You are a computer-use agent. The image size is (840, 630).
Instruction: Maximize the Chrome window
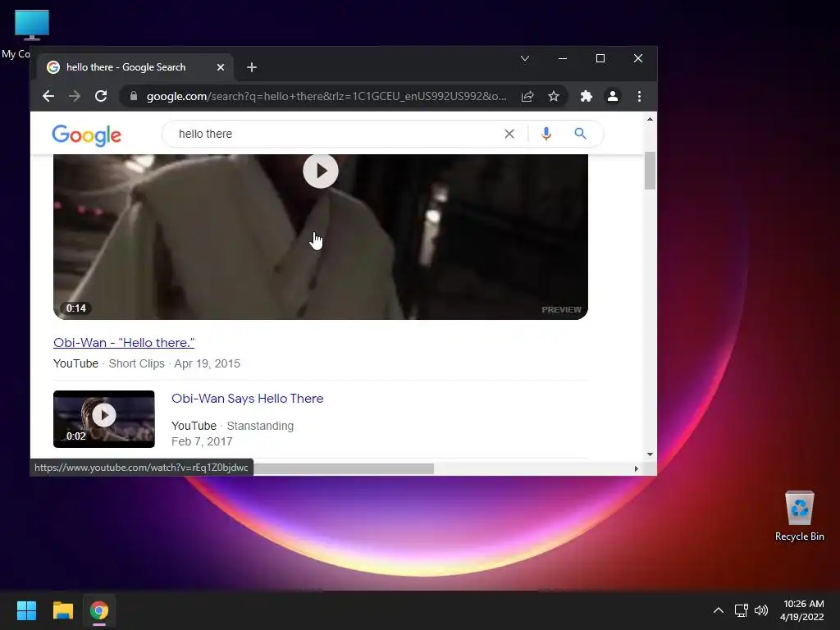600,58
